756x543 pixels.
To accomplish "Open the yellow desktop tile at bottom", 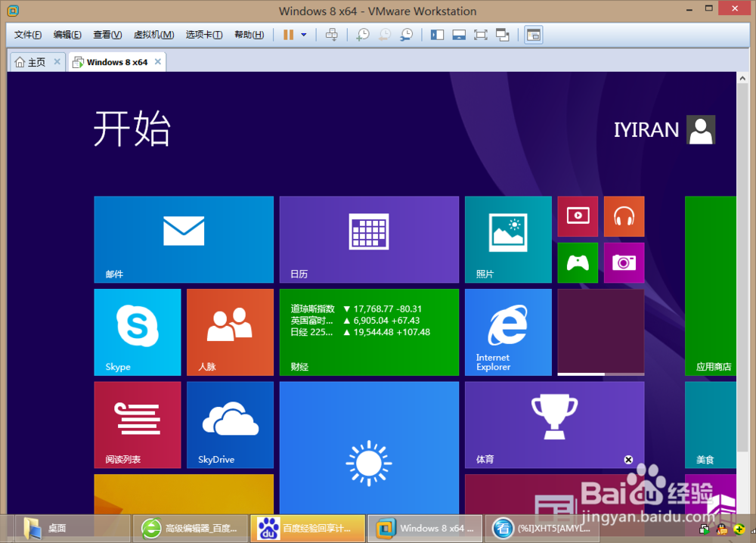I will coord(184,495).
